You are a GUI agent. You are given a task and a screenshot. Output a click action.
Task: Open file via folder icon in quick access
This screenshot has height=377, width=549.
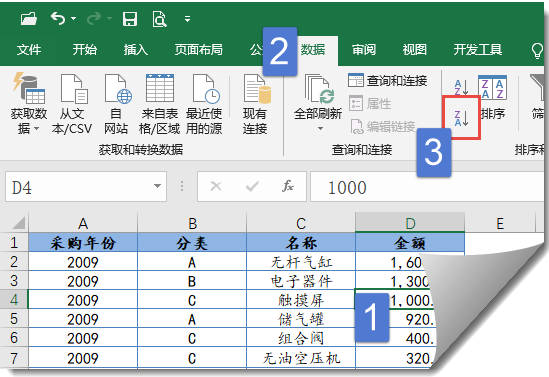(29, 19)
